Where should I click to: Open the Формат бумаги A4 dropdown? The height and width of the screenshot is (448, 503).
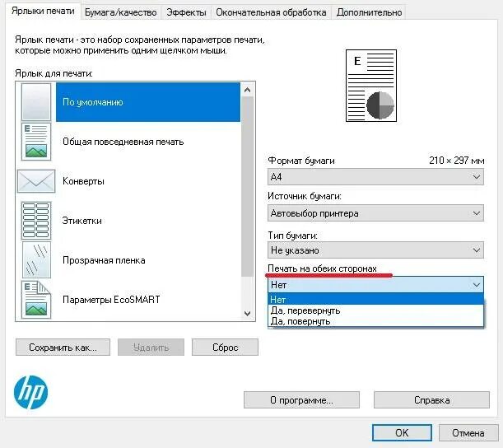375,177
